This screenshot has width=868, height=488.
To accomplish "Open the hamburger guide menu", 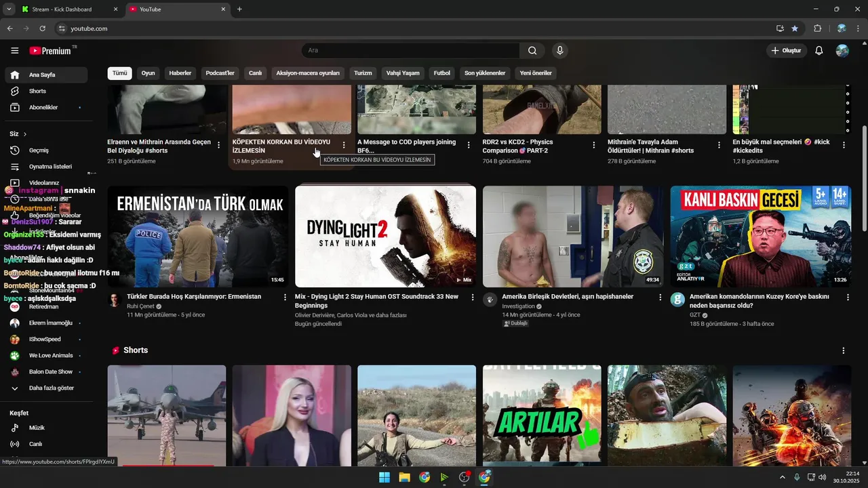I will point(15,51).
